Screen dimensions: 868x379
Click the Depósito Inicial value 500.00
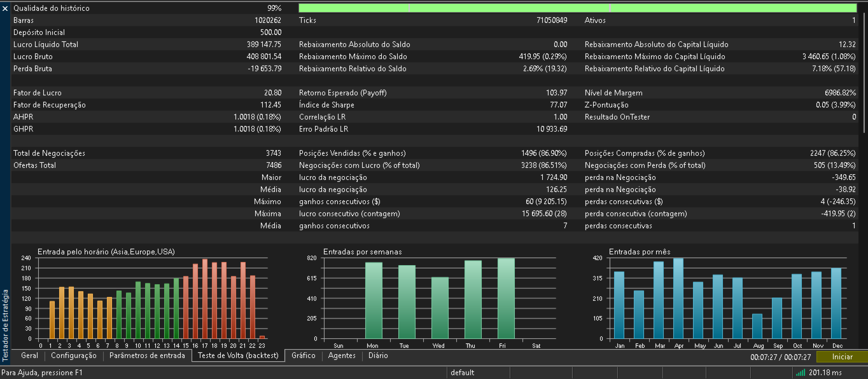270,32
